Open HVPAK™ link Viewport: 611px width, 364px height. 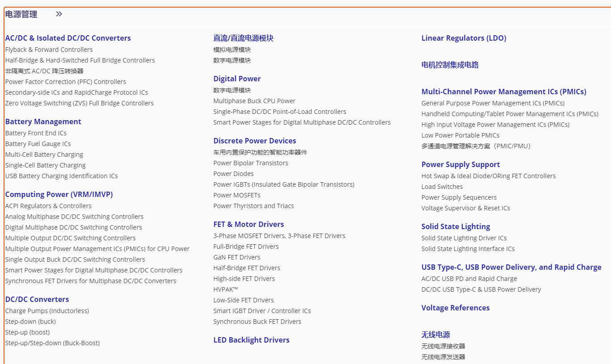[x=226, y=289]
